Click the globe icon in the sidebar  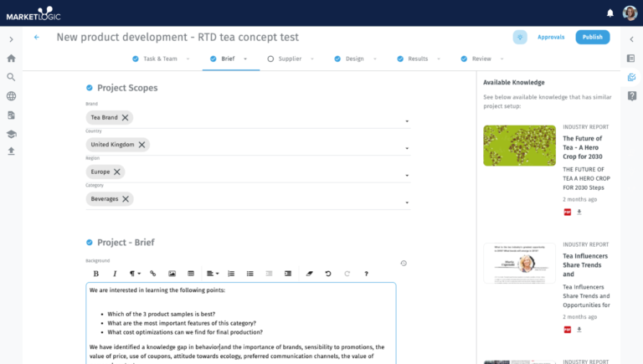pyautogui.click(x=11, y=96)
